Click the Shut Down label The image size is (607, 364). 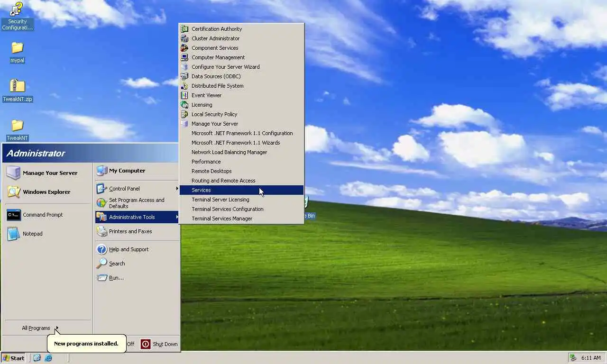pos(165,344)
